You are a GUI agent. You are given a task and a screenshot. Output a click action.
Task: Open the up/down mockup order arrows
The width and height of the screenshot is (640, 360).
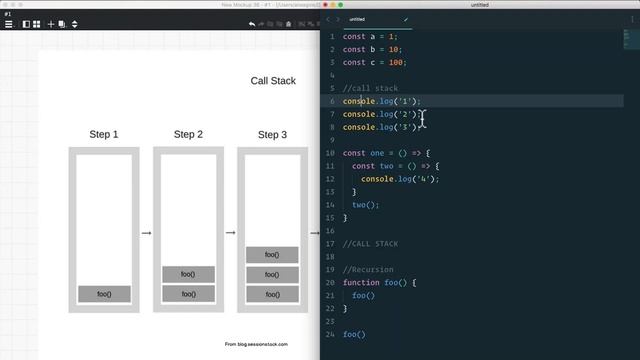[74, 24]
